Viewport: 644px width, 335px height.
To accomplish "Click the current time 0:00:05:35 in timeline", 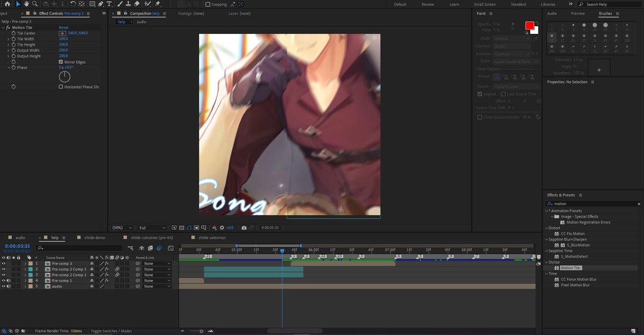I will tap(17, 246).
